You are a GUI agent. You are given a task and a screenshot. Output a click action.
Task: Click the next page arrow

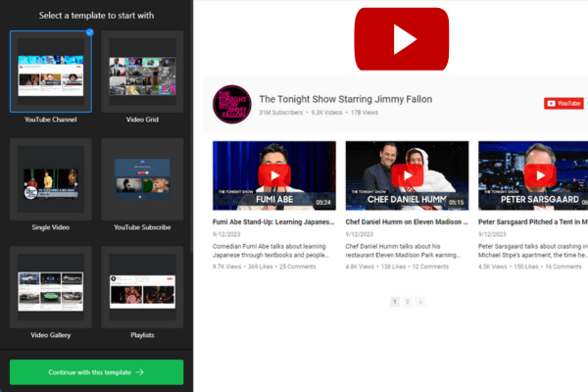[420, 302]
